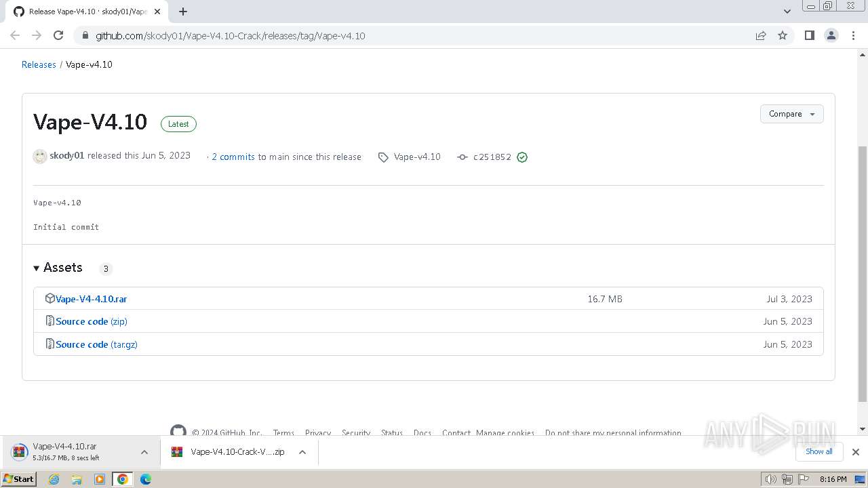Click the Vape-V4-4.10.rar download file icon
Image resolution: width=868 pixels, height=488 pixels.
[19, 452]
